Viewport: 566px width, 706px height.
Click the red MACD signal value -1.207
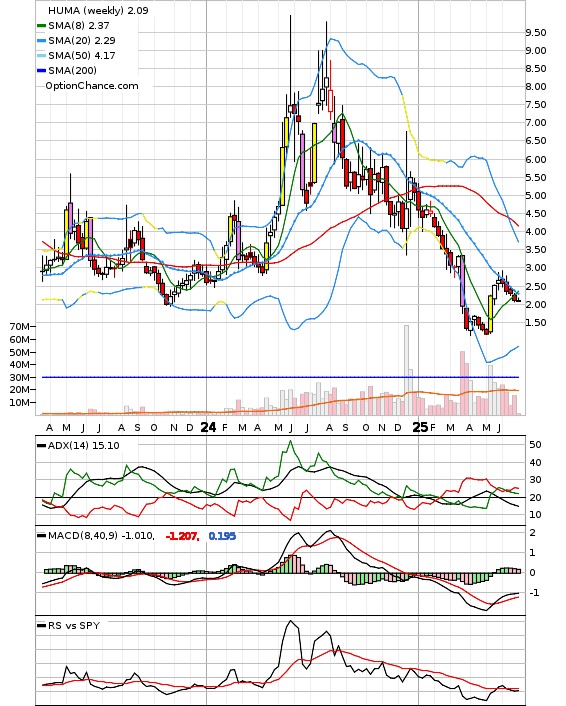(x=182, y=536)
